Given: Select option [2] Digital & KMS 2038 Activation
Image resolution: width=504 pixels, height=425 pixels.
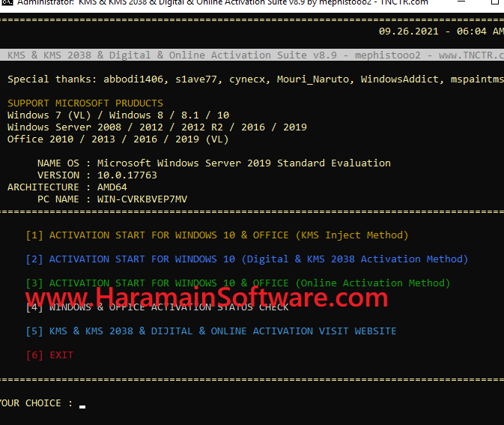Looking at the screenshot, I should [x=246, y=259].
